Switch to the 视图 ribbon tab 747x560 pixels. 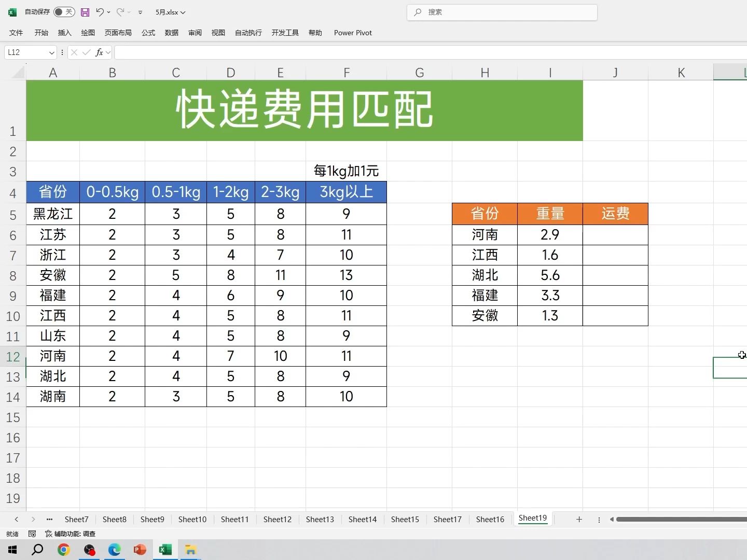[x=218, y=33]
